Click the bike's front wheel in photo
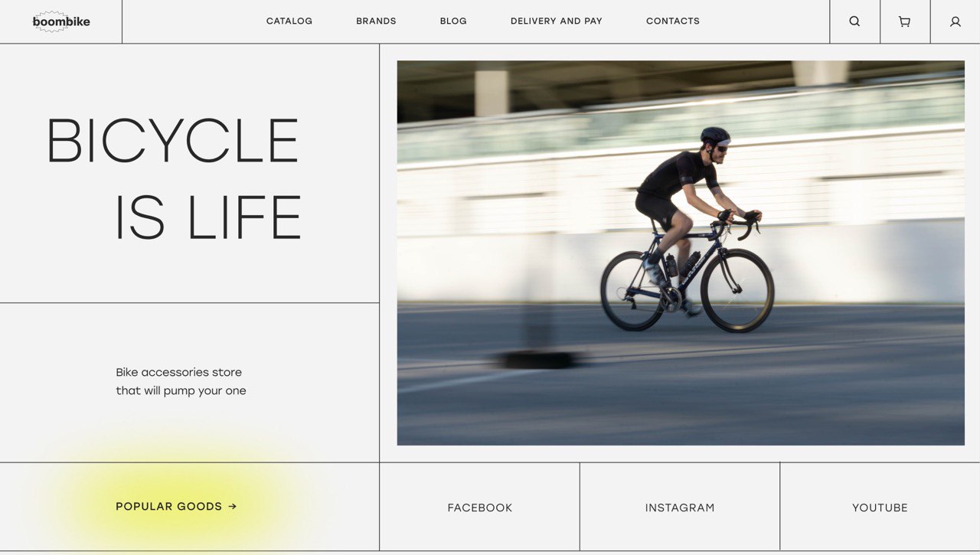This screenshot has height=555, width=980. (737, 290)
